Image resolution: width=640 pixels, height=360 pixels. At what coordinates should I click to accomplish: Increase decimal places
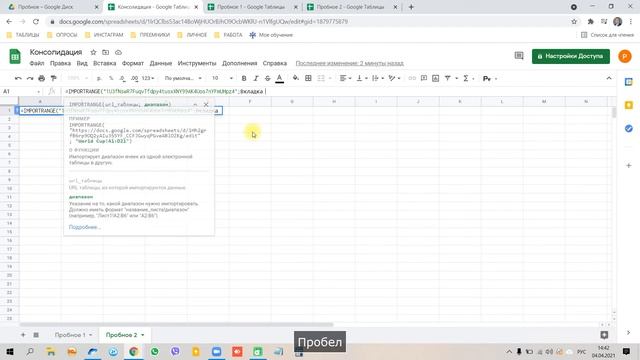(134, 78)
